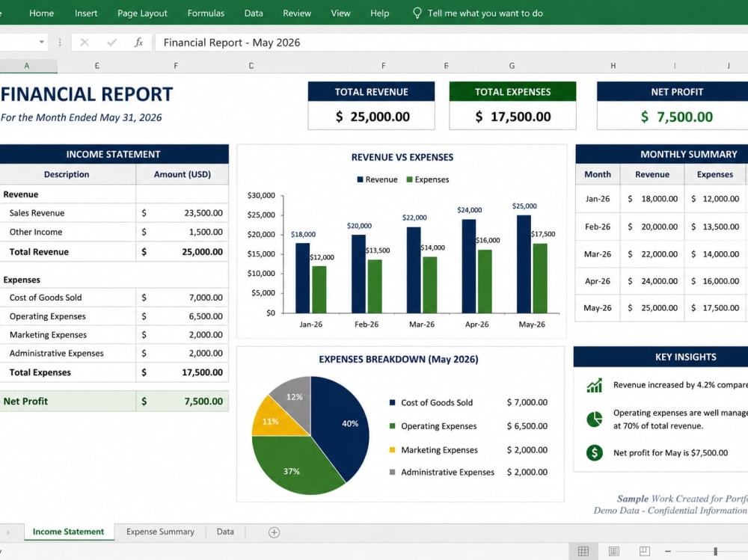Open the Page Layout tab

click(142, 13)
